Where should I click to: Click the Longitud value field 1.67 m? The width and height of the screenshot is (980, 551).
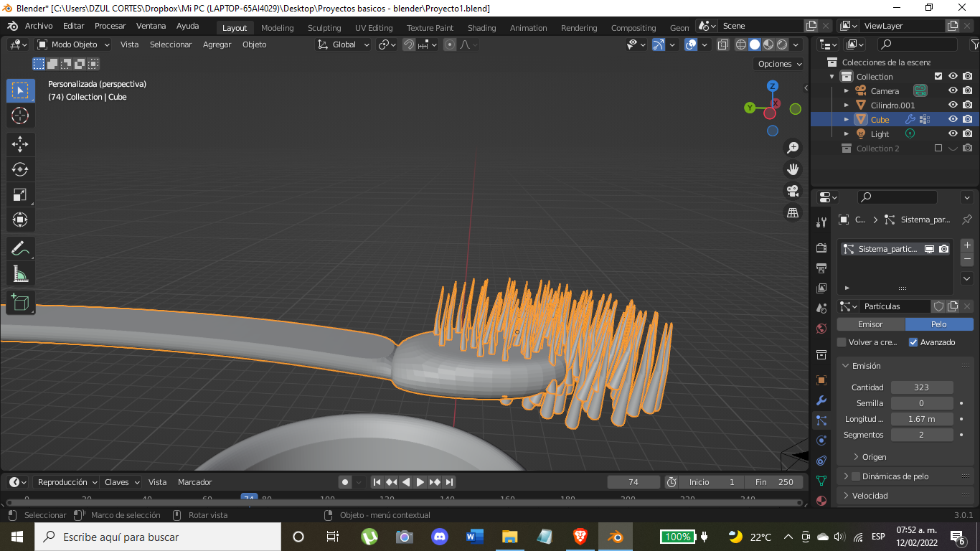(x=922, y=419)
